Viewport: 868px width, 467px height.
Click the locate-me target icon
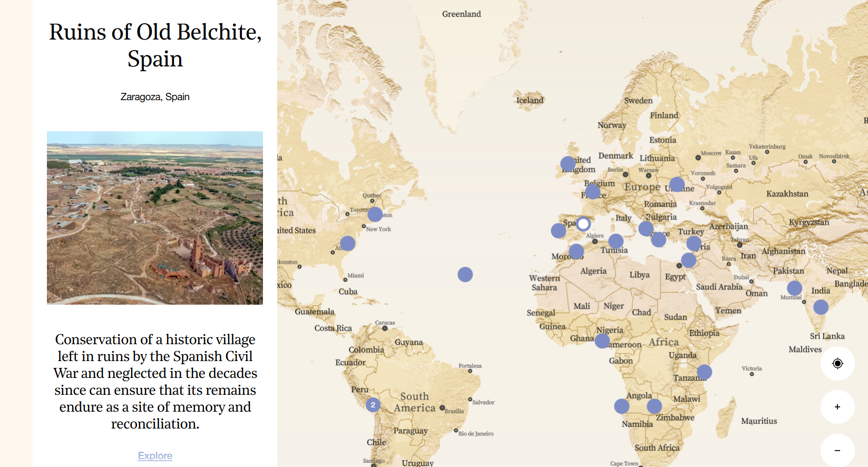point(837,363)
